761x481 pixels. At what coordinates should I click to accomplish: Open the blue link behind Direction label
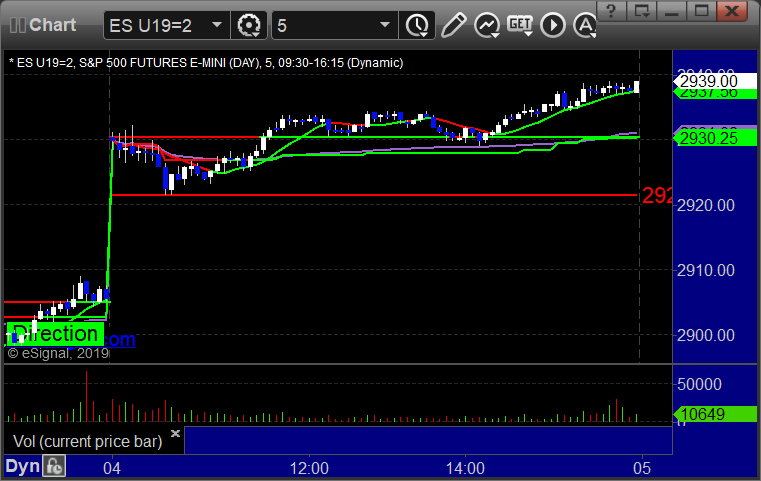click(120, 339)
